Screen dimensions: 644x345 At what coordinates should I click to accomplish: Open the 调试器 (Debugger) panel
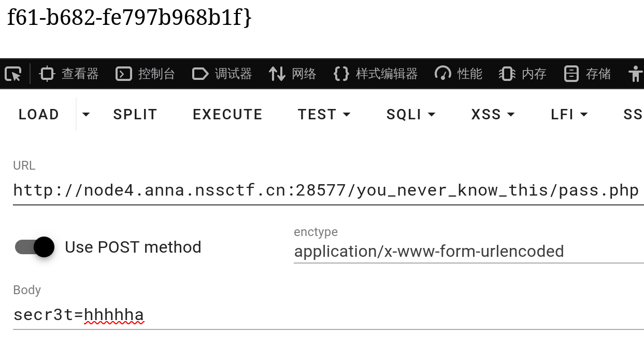tap(222, 74)
